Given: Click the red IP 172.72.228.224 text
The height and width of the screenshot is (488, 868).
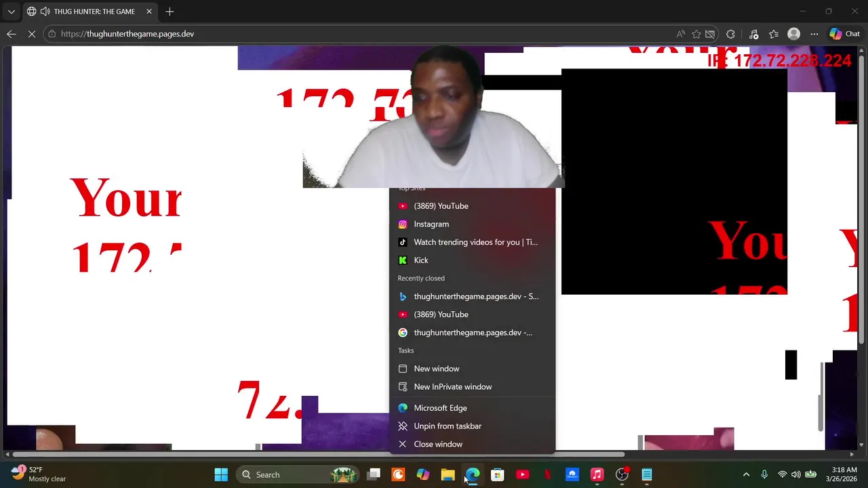Looking at the screenshot, I should click(779, 60).
